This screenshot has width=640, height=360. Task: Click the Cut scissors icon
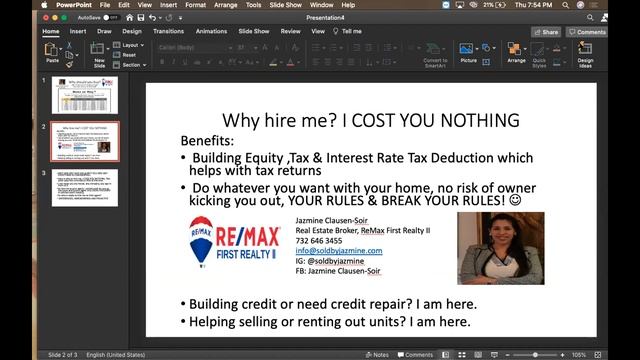pos(69,45)
